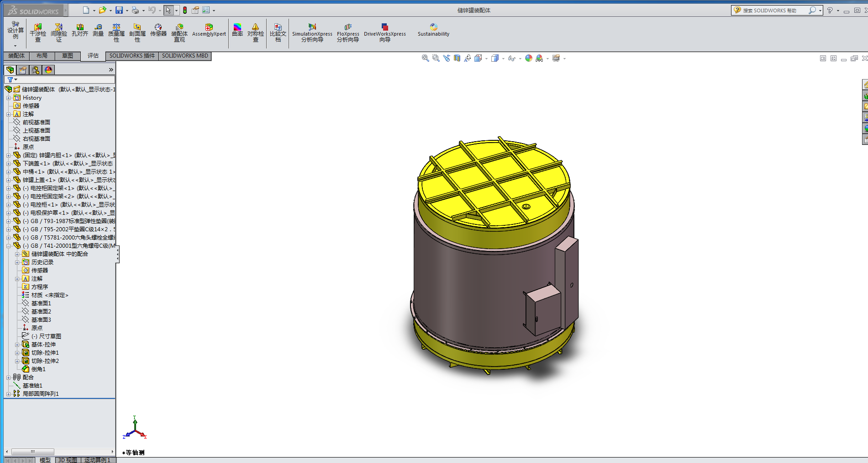Viewport: 868px width, 463px height.
Task: Open the Save button dropdown arrow
Action: click(127, 11)
